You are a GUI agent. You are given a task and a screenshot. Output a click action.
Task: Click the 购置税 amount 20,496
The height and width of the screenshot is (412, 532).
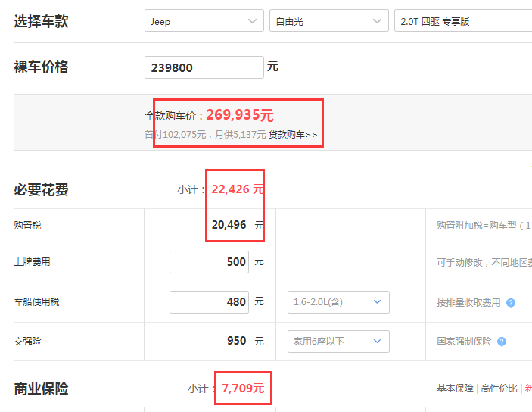[229, 225]
